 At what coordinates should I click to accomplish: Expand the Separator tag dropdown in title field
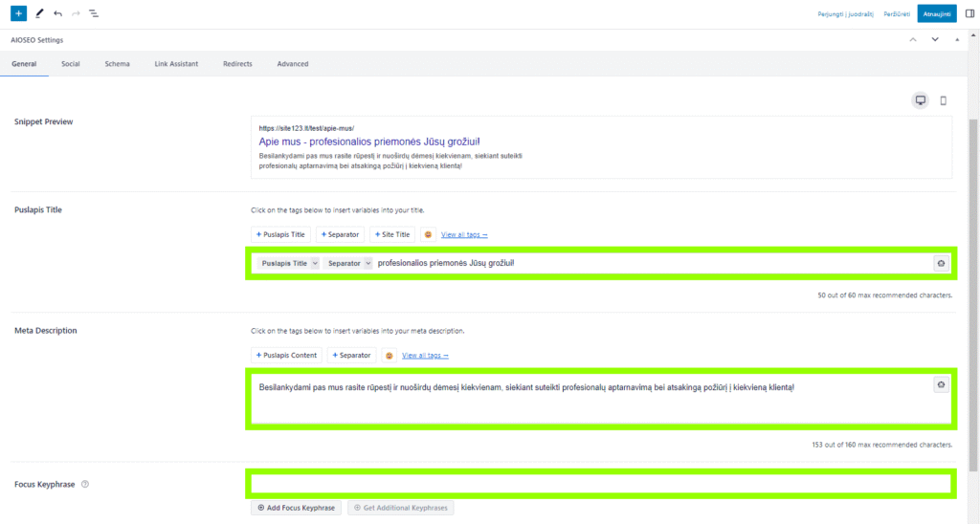coord(367,263)
